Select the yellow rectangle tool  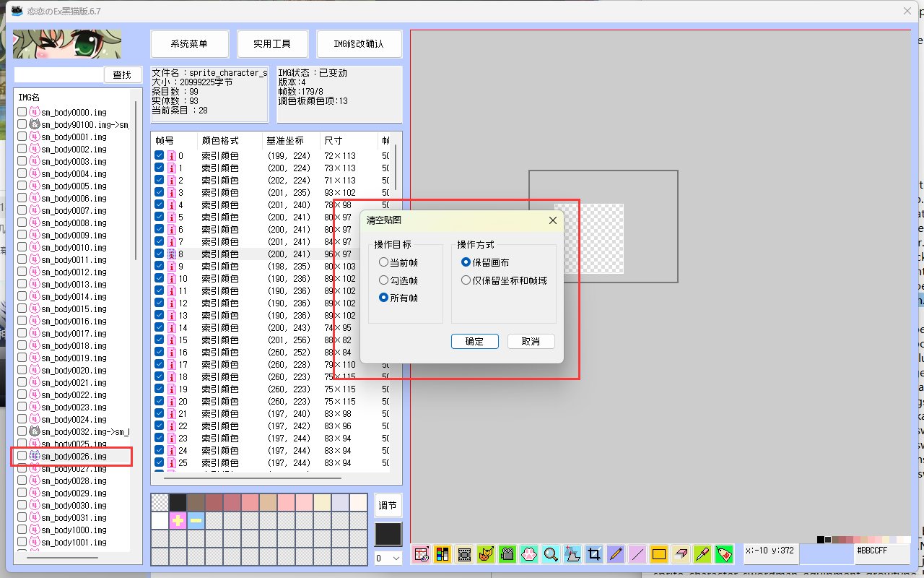(x=659, y=554)
